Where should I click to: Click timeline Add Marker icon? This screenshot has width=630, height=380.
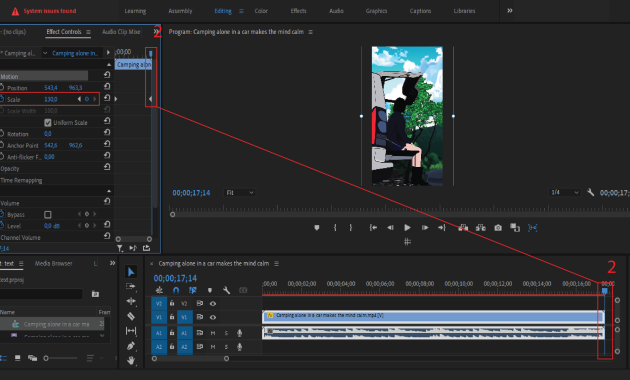pyautogui.click(x=210, y=290)
